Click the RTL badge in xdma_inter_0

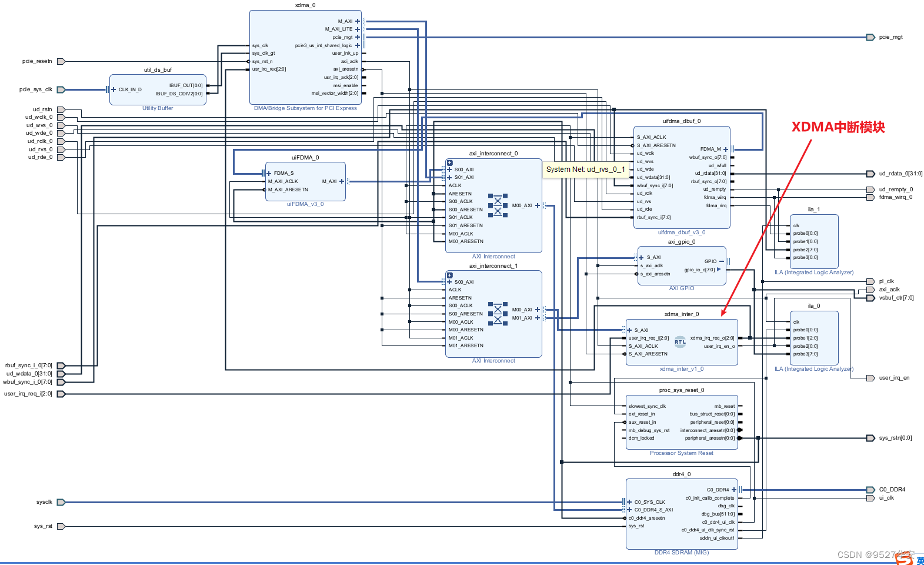[680, 342]
